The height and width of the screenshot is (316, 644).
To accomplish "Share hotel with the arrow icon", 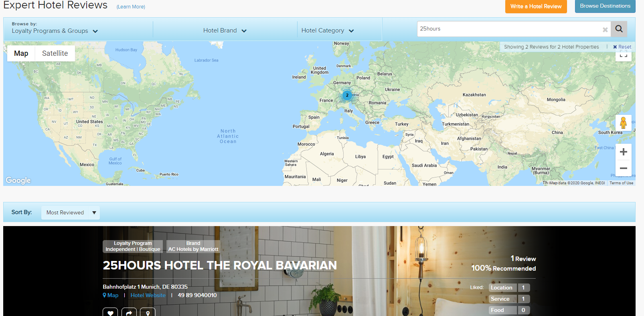I will (x=129, y=313).
